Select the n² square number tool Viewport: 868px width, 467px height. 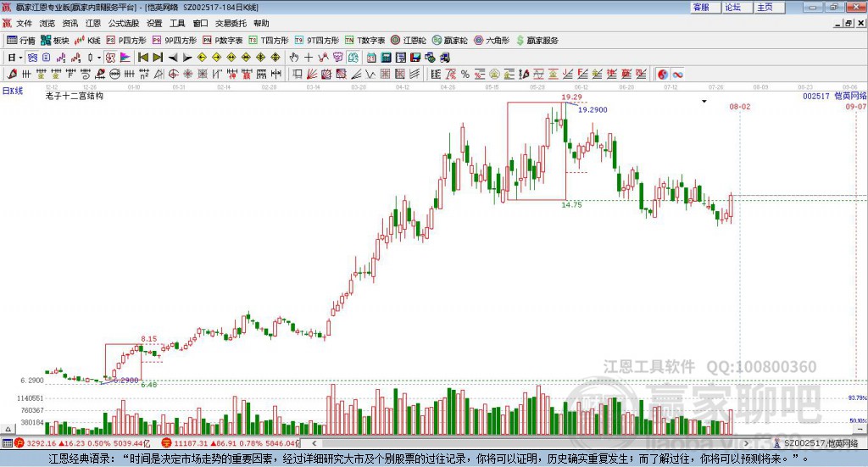click(144, 74)
